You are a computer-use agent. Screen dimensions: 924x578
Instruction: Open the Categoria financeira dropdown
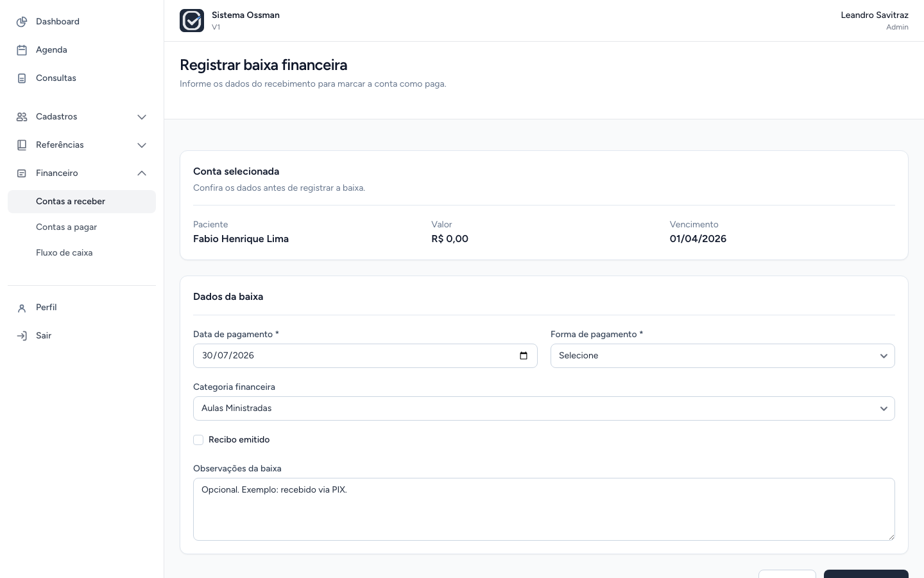pyautogui.click(x=544, y=408)
